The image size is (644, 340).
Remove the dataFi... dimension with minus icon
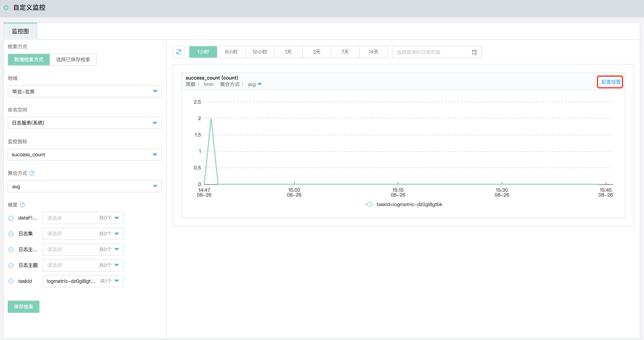(x=11, y=218)
